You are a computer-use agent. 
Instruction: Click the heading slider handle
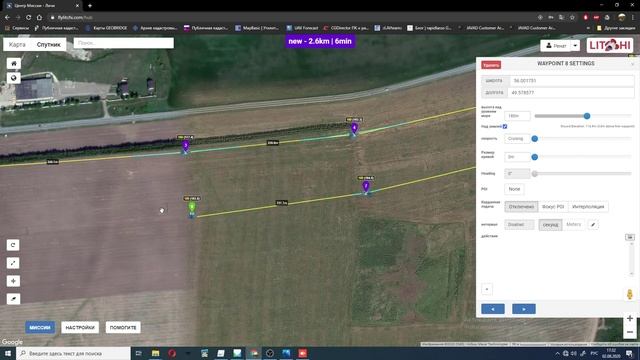click(x=535, y=173)
